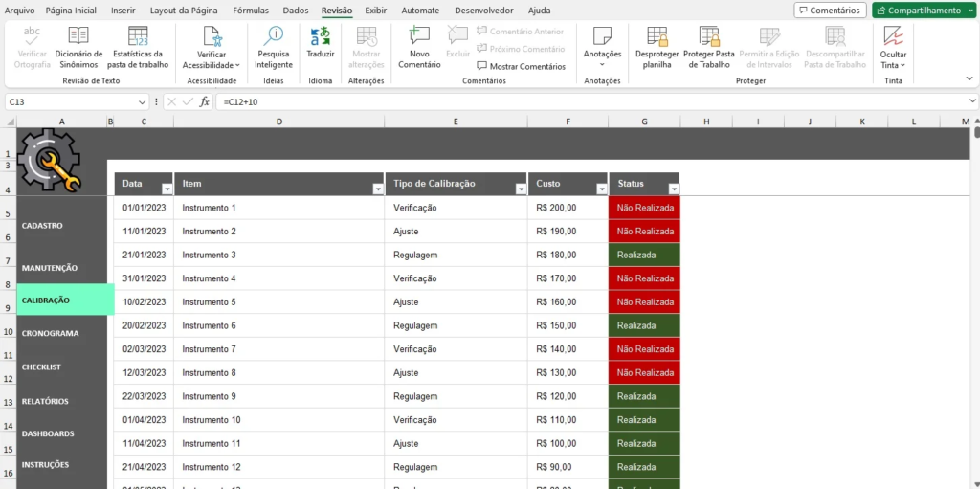Open the Status column filter dropdown
Viewport: 980px width, 489px height.
[x=672, y=189]
